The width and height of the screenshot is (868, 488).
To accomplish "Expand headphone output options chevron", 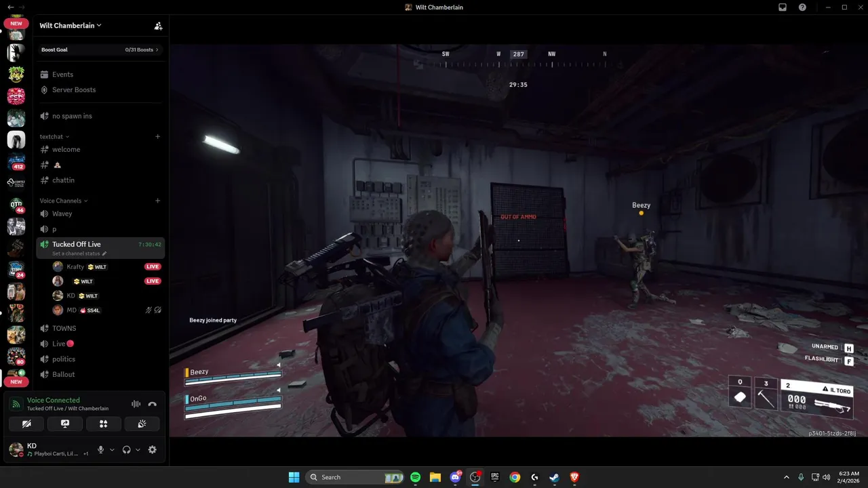I will 138,450.
